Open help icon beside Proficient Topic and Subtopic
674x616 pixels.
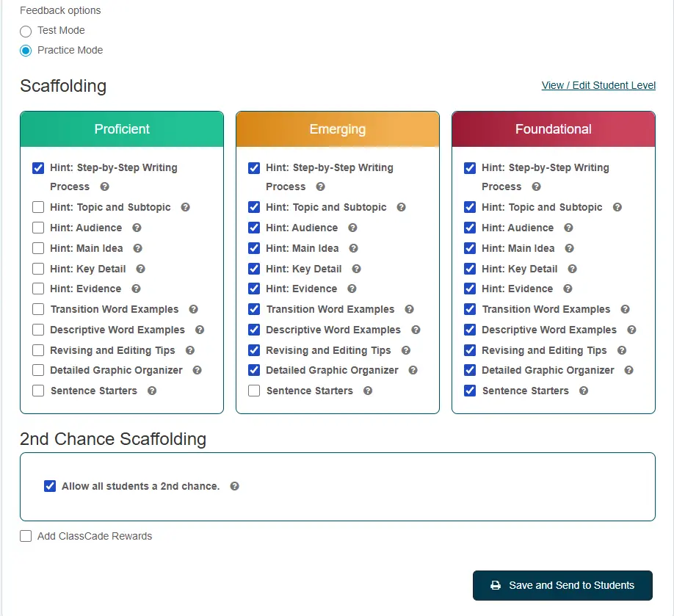coord(185,207)
